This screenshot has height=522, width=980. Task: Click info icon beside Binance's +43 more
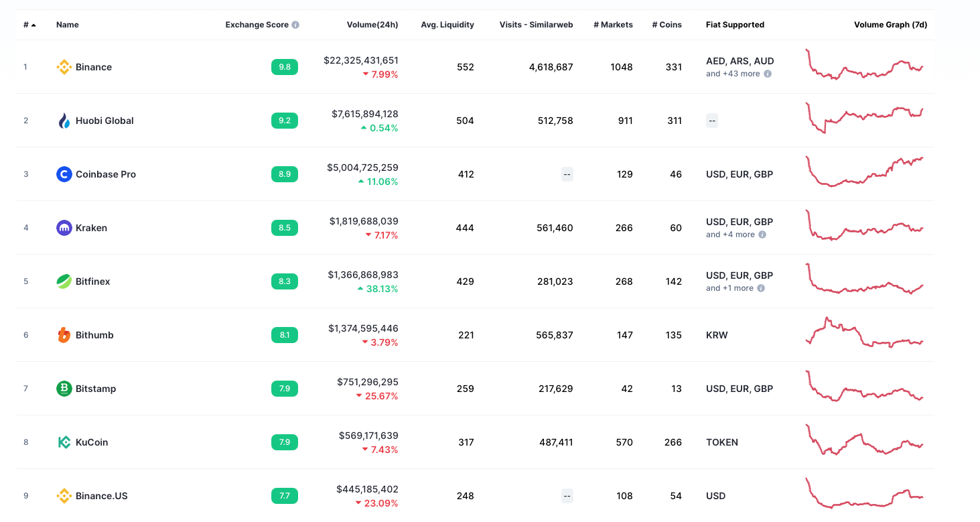point(768,74)
